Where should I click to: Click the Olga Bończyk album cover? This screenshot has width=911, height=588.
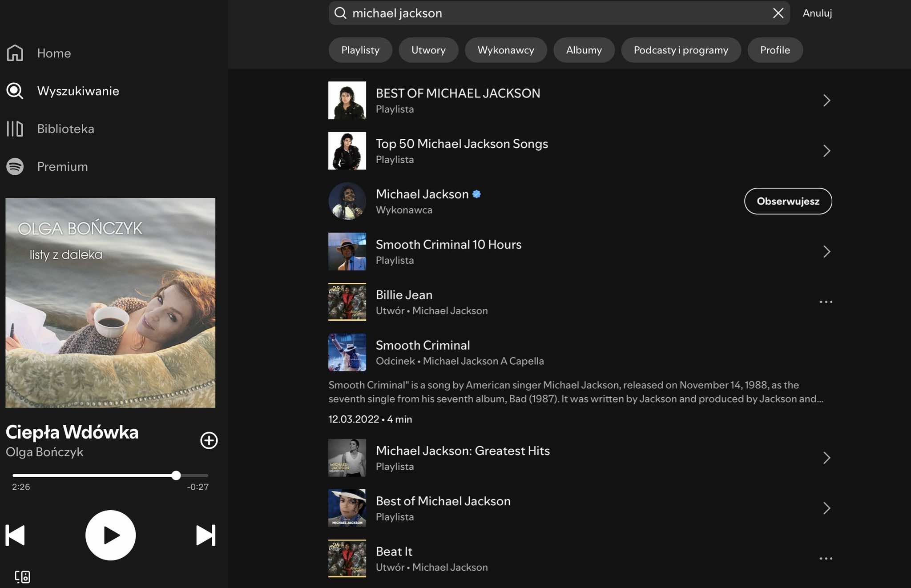click(110, 302)
